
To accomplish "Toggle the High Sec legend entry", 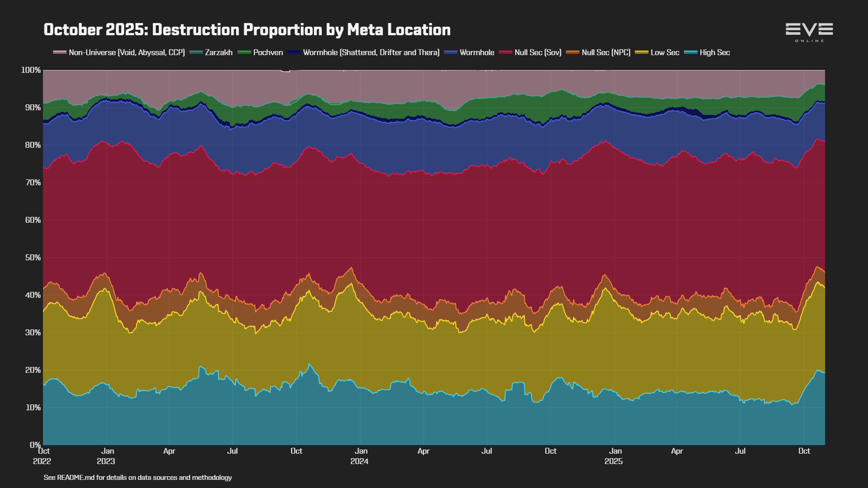I will coord(714,52).
